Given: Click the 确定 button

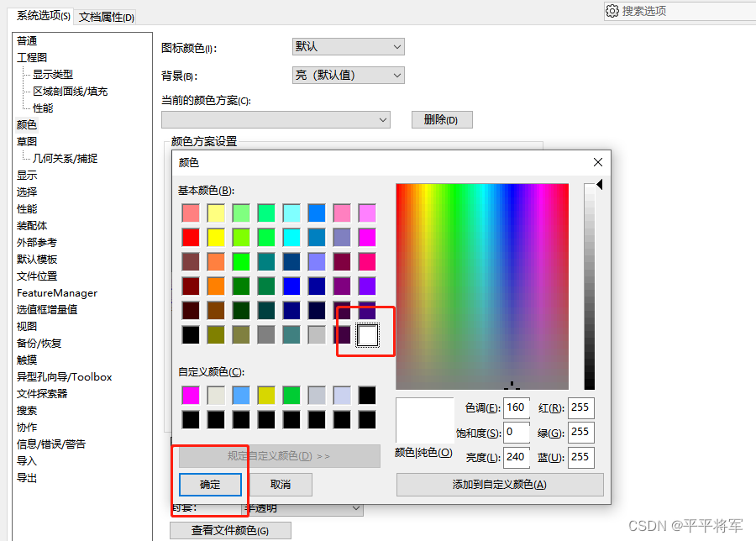Looking at the screenshot, I should point(210,485).
